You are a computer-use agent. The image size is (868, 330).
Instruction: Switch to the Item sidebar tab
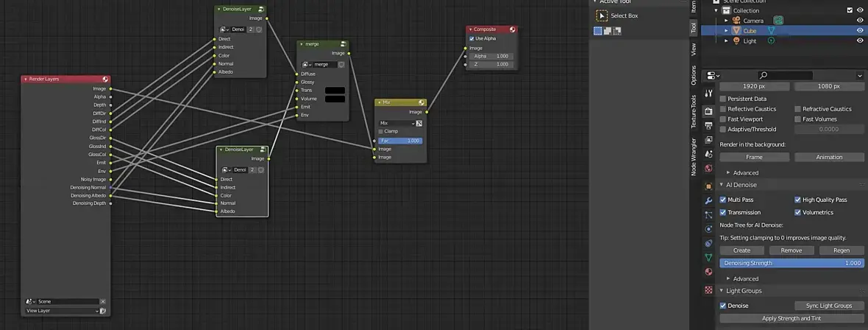pyautogui.click(x=694, y=7)
